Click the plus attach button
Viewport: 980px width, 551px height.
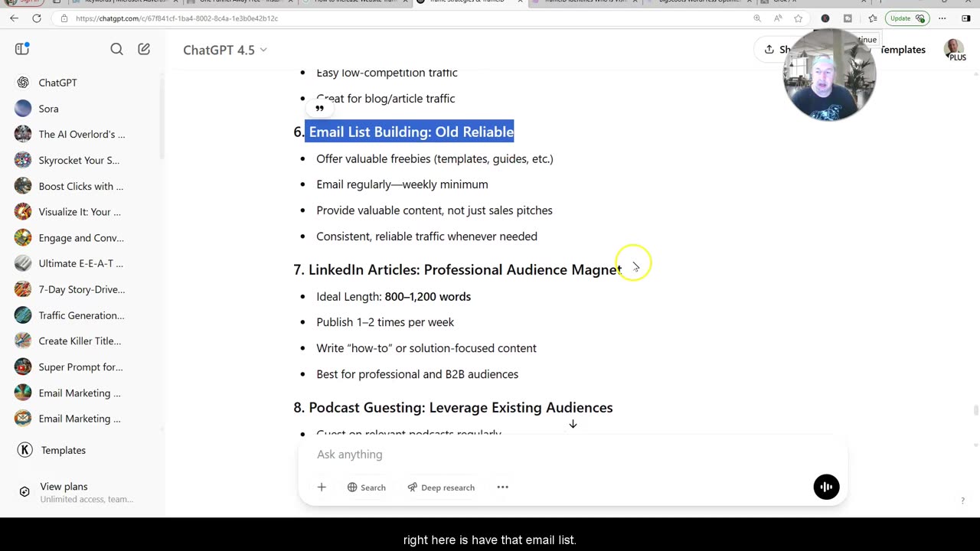(322, 487)
